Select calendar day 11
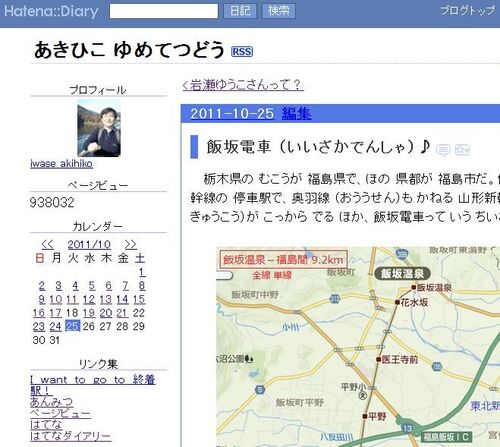 tap(72, 299)
